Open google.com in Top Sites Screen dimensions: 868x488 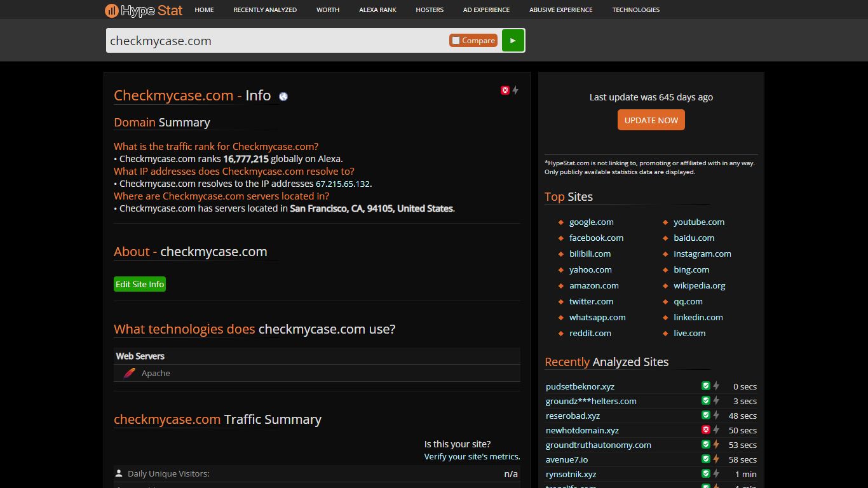(592, 222)
